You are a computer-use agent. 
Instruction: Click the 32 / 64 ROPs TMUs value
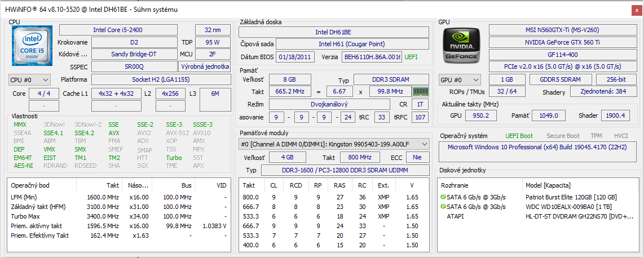tap(506, 92)
